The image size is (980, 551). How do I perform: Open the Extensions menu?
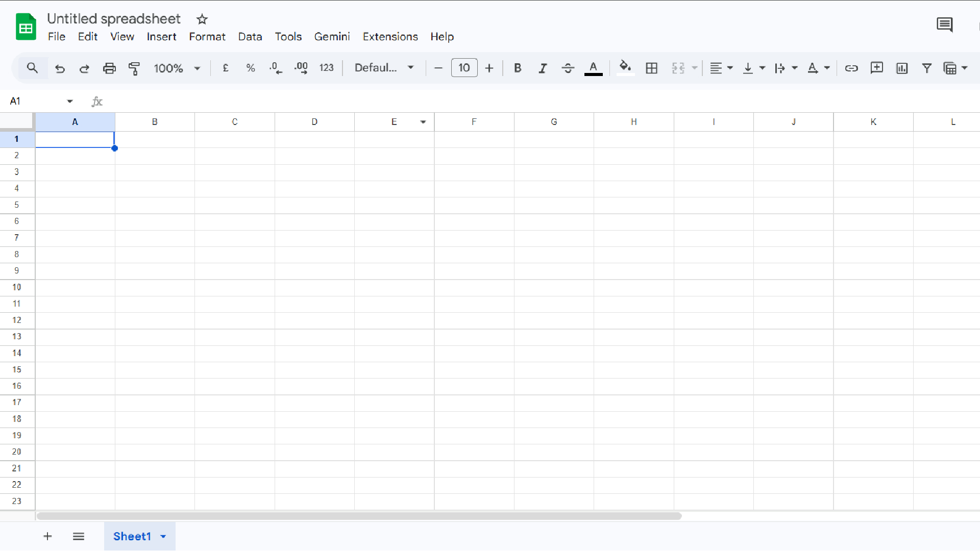(390, 36)
